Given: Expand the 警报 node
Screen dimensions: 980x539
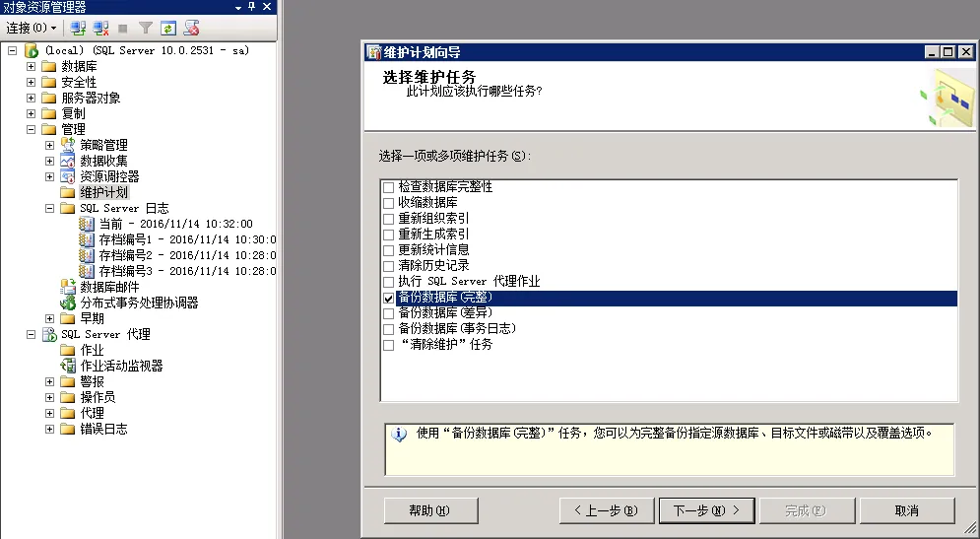Looking at the screenshot, I should pos(50,381).
